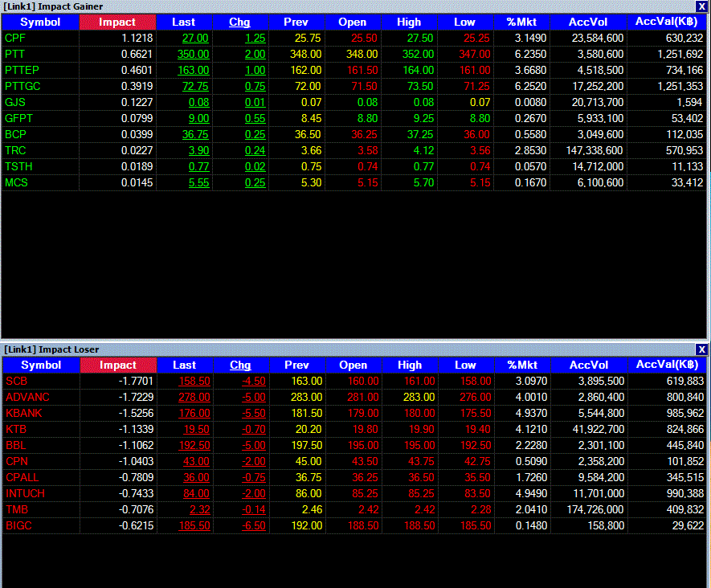This screenshot has height=588, width=711.
Task: Select the TMB symbol
Action: (x=17, y=510)
